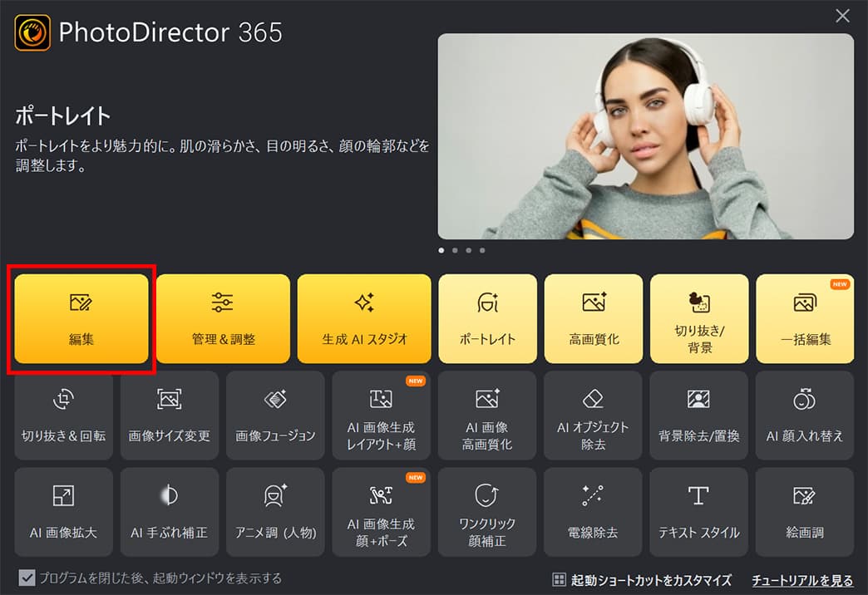
Task: Open the 切り抜き＆回転 tool
Action: point(63,416)
